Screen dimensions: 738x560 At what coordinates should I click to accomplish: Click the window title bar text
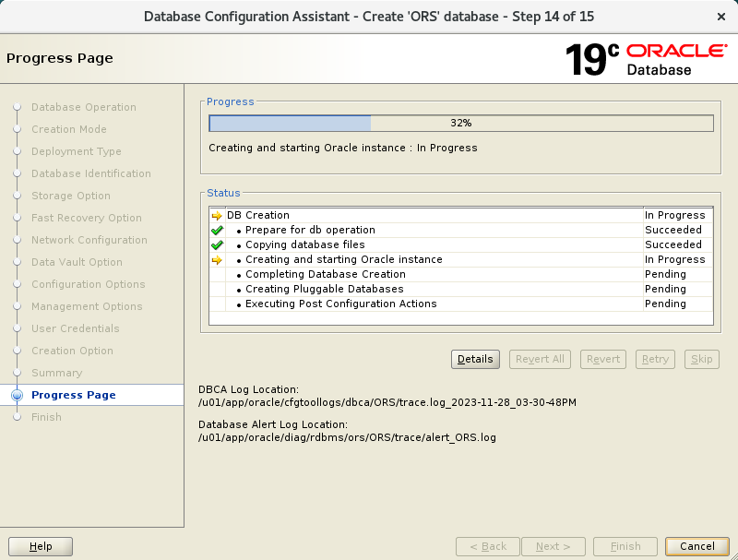pyautogui.click(x=369, y=17)
